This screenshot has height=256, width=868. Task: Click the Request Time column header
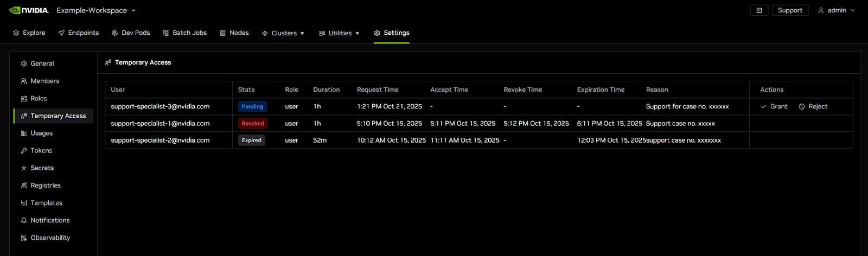(x=378, y=90)
